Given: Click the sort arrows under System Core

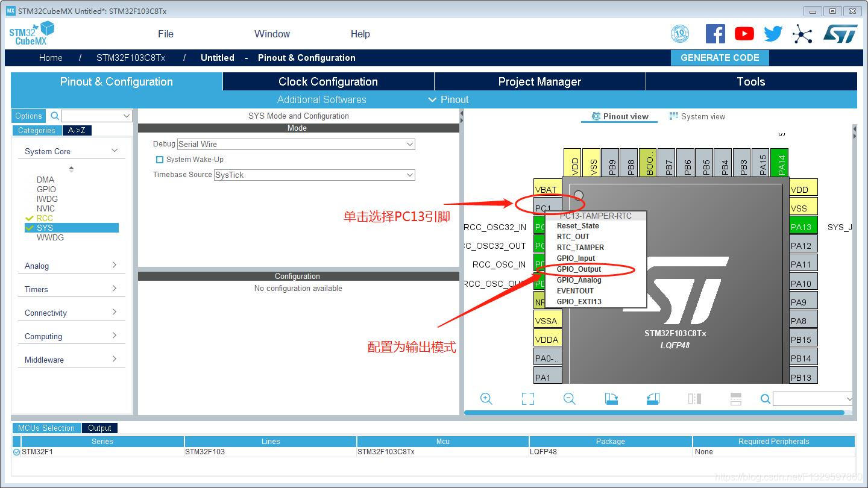Looking at the screenshot, I should 71,169.
